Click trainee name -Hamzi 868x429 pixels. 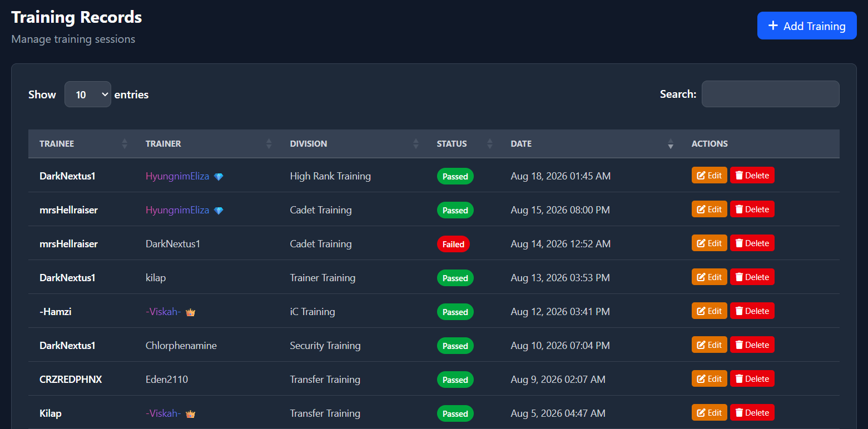[56, 312]
